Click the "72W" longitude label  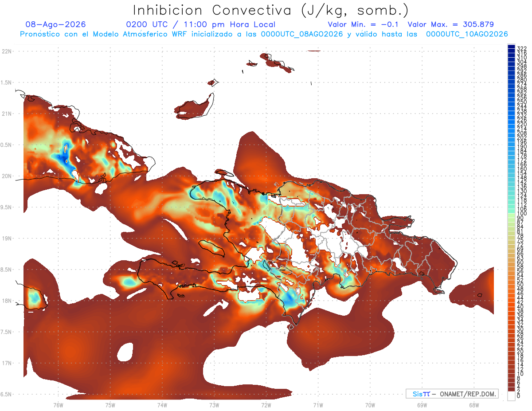pos(266,405)
